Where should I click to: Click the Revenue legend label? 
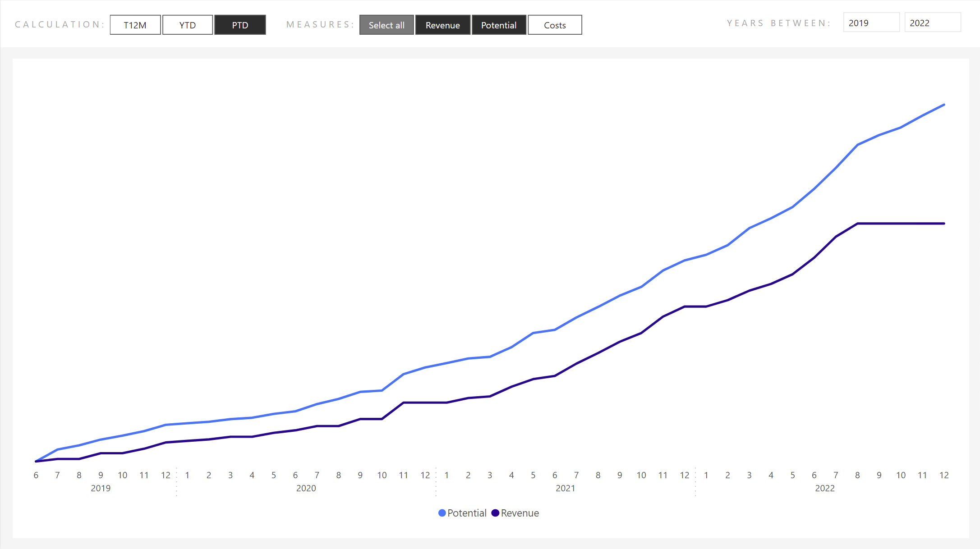[520, 513]
